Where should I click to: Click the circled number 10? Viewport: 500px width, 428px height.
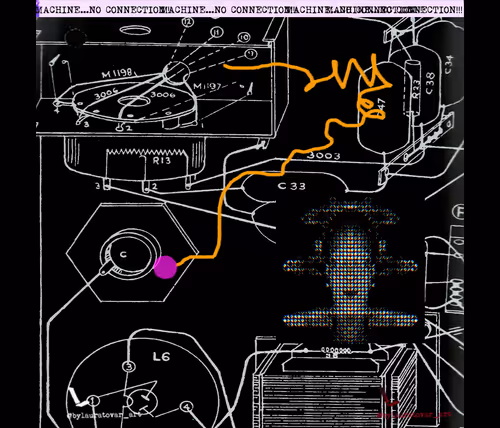[244, 37]
